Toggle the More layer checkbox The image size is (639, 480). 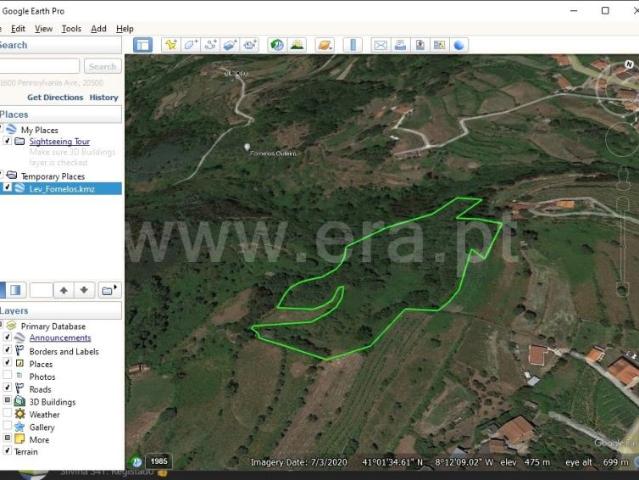click(x=7, y=438)
